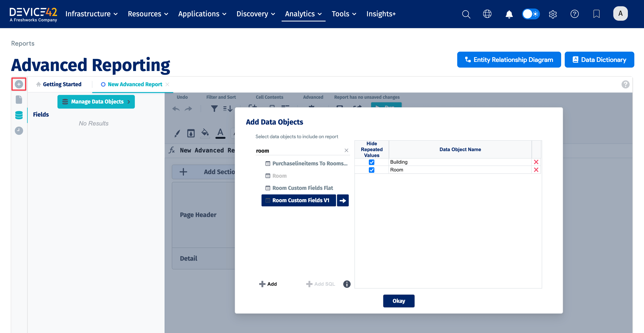Select the Room data object in list
This screenshot has height=333, width=644.
[276, 176]
